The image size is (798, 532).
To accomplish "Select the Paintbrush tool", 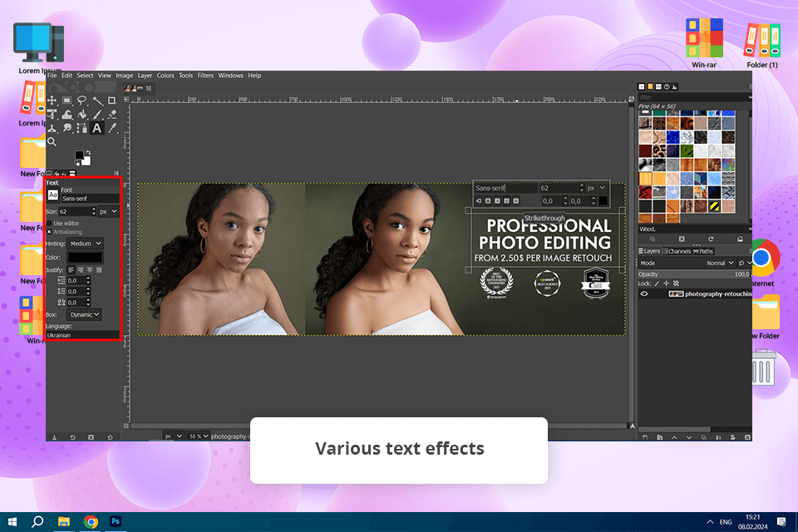I will coord(97,114).
